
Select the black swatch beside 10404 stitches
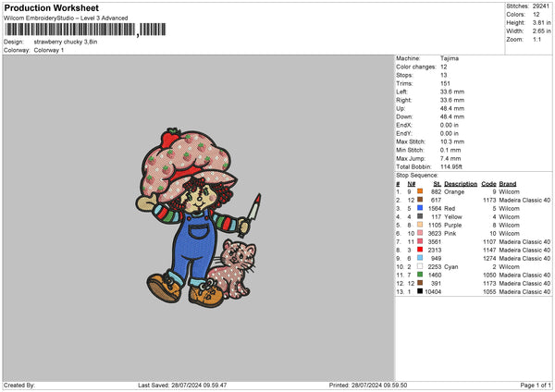(x=420, y=291)
